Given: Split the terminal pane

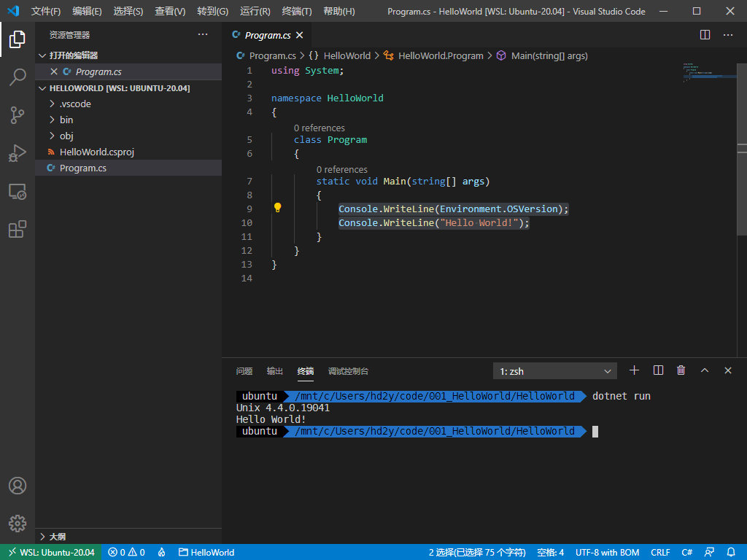Looking at the screenshot, I should (x=659, y=370).
